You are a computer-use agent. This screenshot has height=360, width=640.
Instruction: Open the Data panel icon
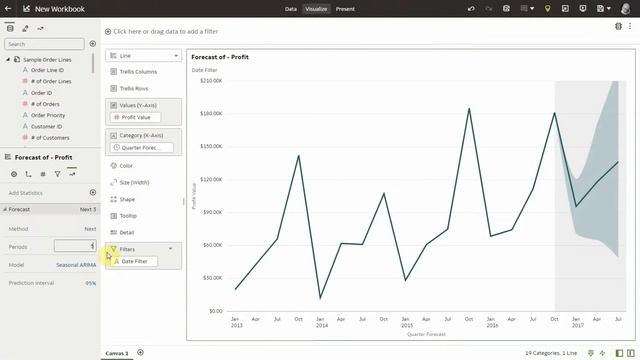10,28
